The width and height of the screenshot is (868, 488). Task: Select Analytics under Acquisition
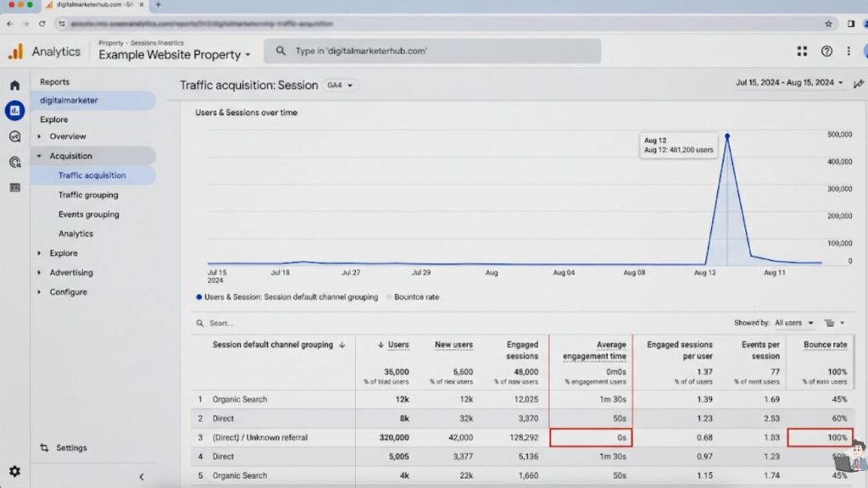[x=75, y=234]
